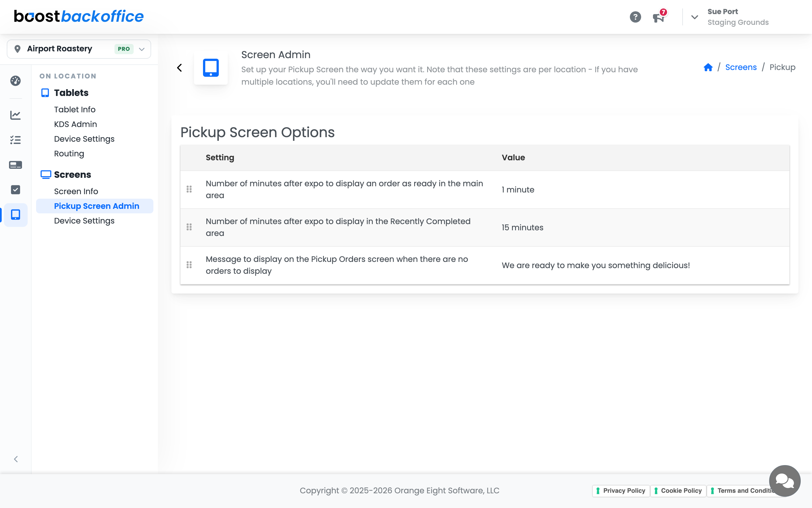The width and height of the screenshot is (812, 508).
Task: Open Screens breadcrumb link
Action: coord(741,67)
